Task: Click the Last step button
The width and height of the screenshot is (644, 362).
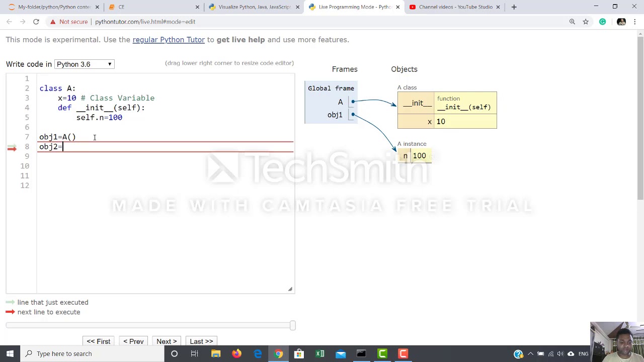Action: click(201, 341)
